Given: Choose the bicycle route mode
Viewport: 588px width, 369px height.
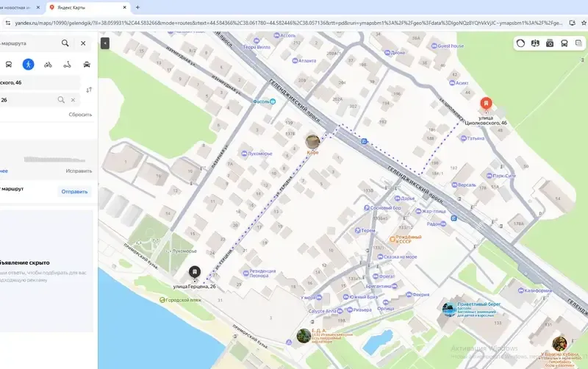Looking at the screenshot, I should coord(48,65).
